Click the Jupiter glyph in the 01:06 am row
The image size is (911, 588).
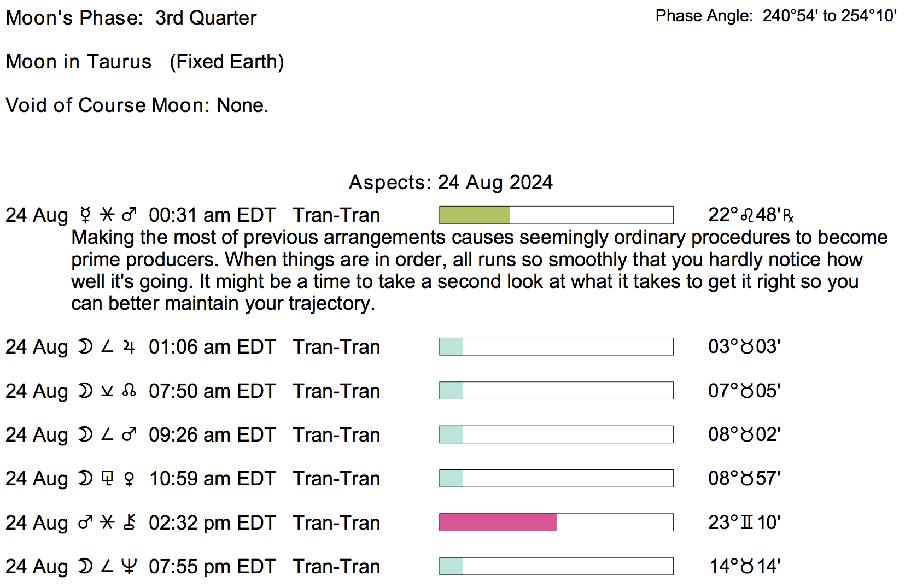pos(129,346)
